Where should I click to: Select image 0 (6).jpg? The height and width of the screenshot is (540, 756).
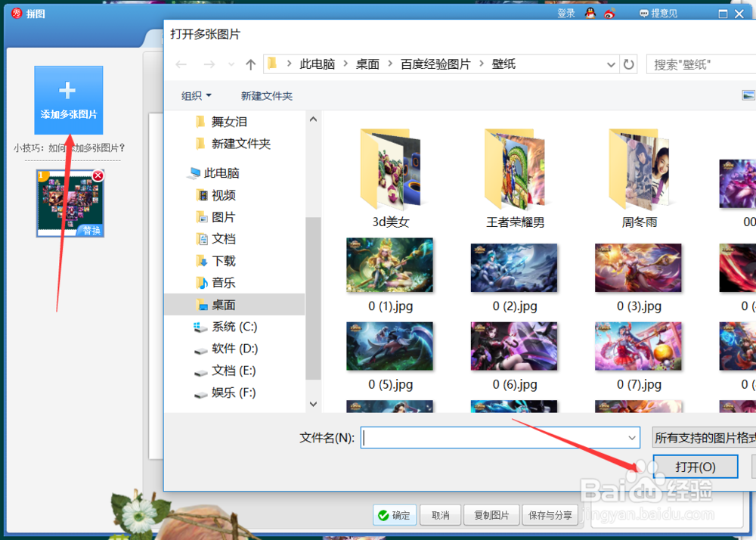pos(514,356)
